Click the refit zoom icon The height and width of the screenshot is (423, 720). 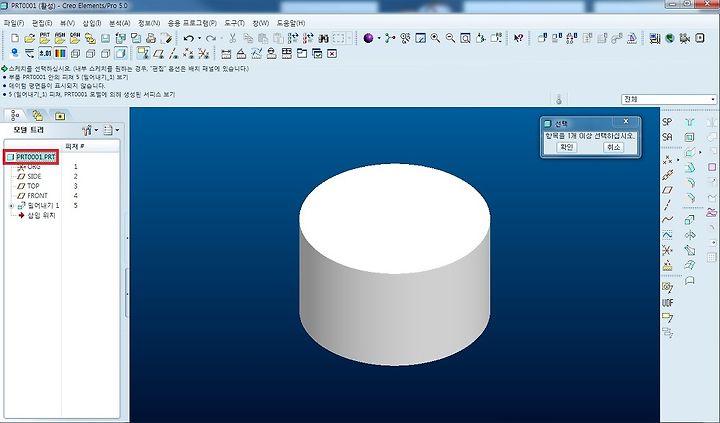[465, 38]
